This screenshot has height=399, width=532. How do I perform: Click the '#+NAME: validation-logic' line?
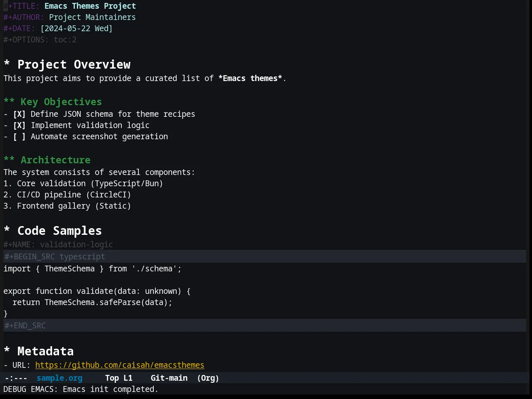click(x=58, y=244)
